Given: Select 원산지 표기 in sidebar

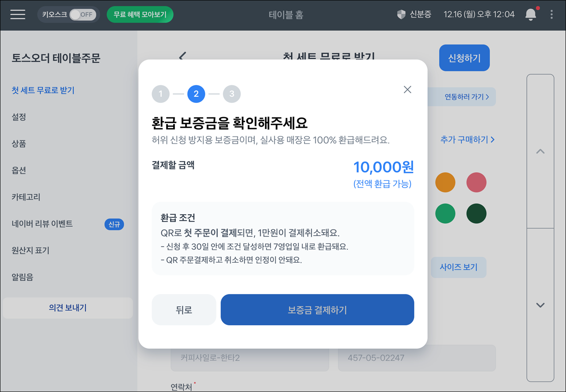Looking at the screenshot, I should [30, 251].
